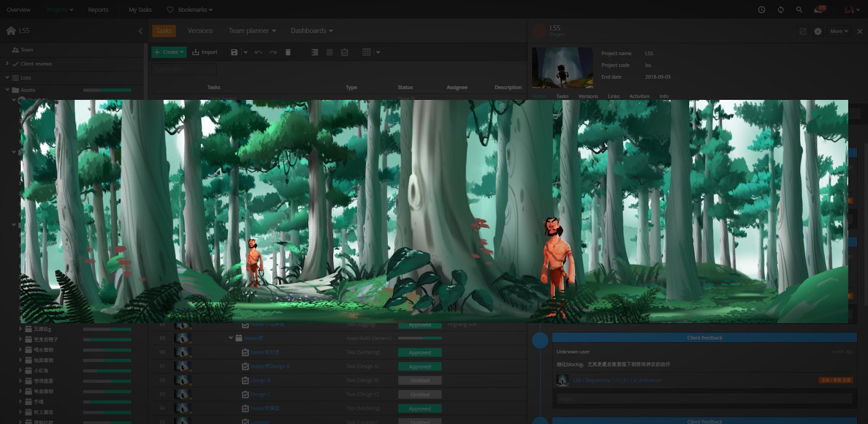Go to Overview in top navigation

18,10
